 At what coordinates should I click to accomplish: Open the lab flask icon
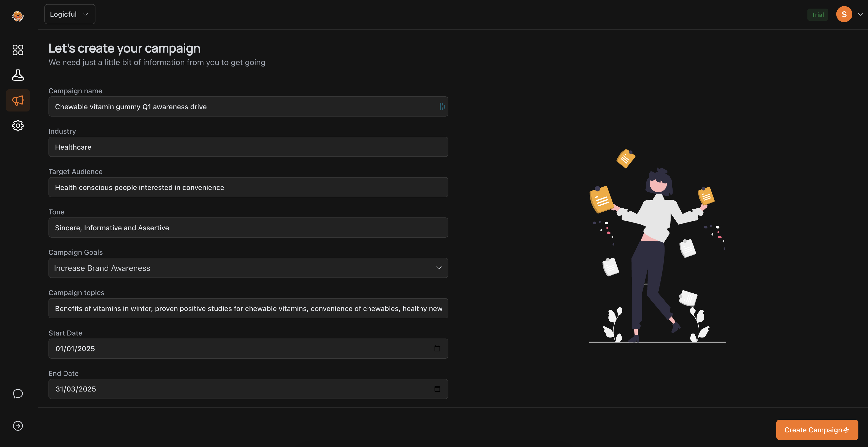18,75
